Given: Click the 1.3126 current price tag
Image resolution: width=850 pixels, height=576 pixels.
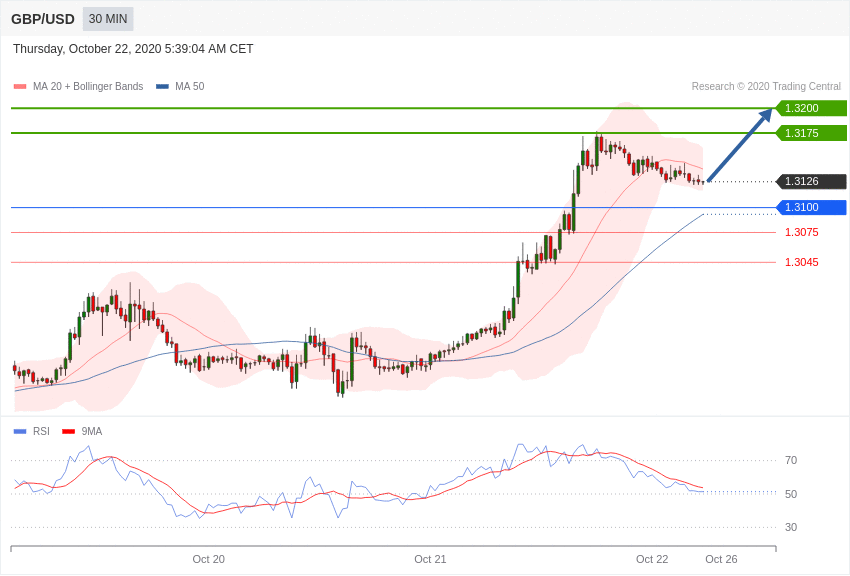Looking at the screenshot, I should [x=811, y=182].
